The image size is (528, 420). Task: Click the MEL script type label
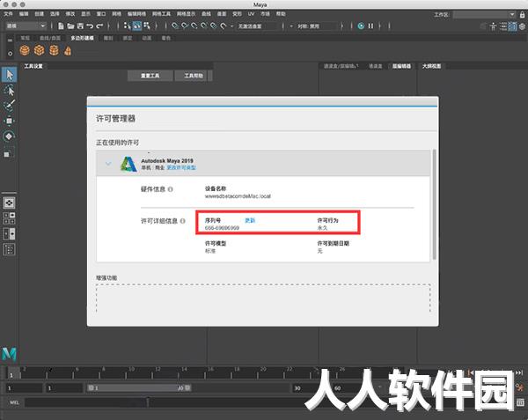click(14, 402)
